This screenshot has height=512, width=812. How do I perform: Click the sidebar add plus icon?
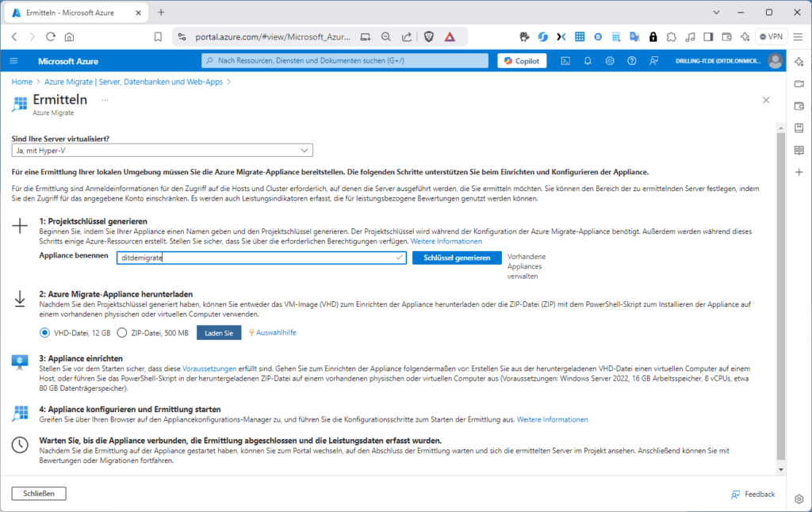pyautogui.click(x=799, y=172)
